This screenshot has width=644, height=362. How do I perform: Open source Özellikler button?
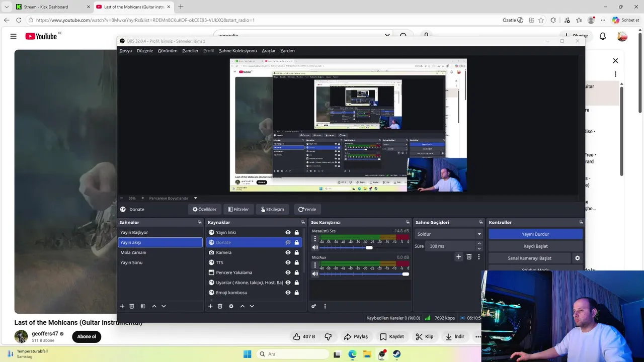[x=204, y=209]
